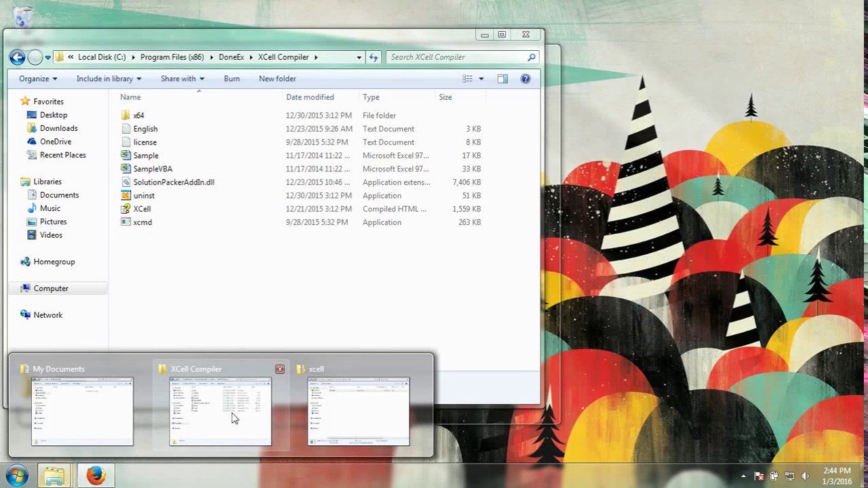Select the XCell compiled HTML help icon

pyautogui.click(x=125, y=209)
